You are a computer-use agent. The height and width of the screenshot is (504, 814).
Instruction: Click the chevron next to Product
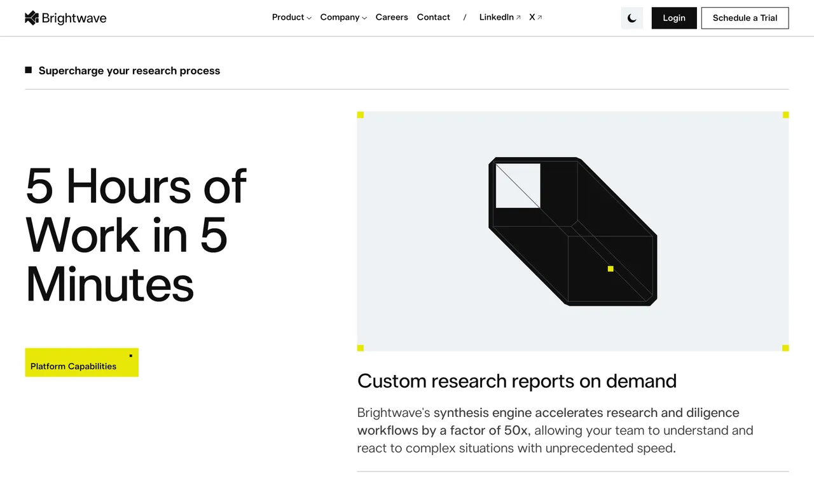(x=309, y=18)
